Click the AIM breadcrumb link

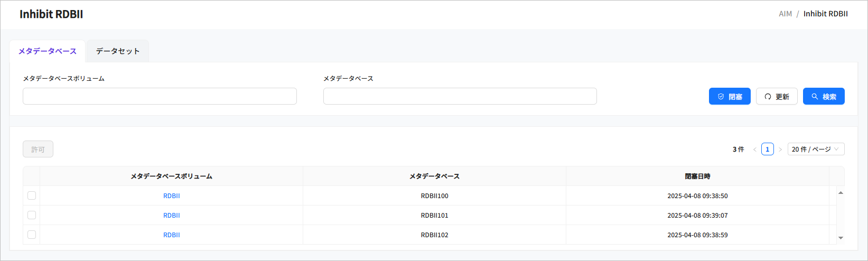point(785,14)
